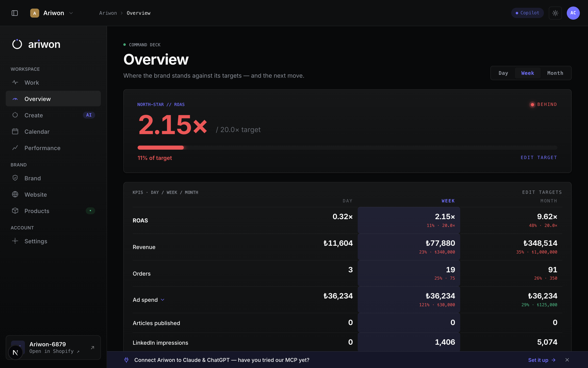588x368 pixels.
Task: Click the weekly Revenue value ₺77,880
Action: [440, 243]
